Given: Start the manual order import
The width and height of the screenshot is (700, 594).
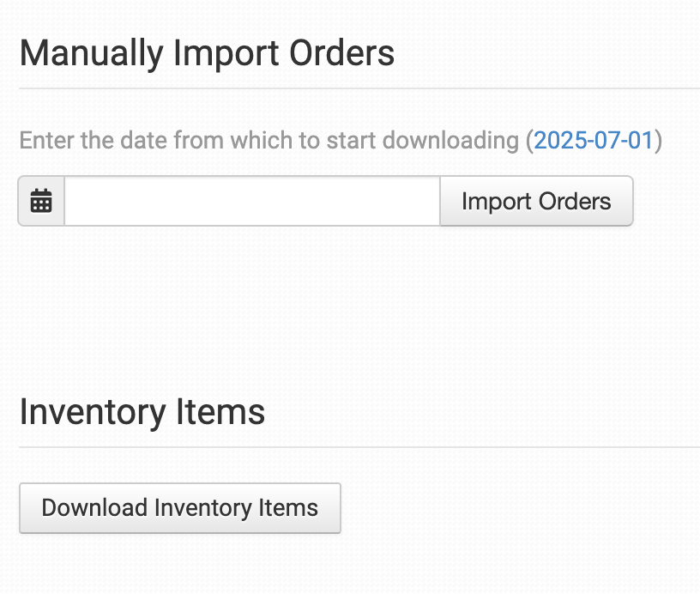Looking at the screenshot, I should [x=536, y=201].
